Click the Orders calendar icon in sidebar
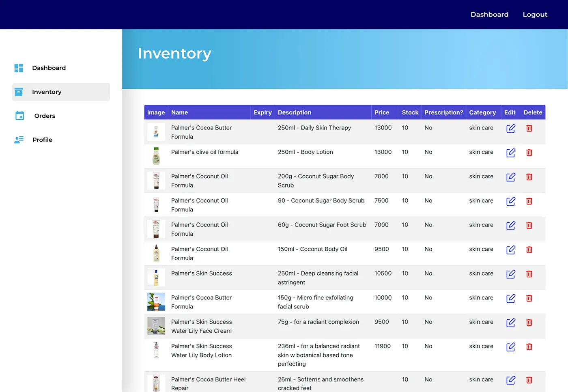Image resolution: width=568 pixels, height=392 pixels. (x=19, y=116)
